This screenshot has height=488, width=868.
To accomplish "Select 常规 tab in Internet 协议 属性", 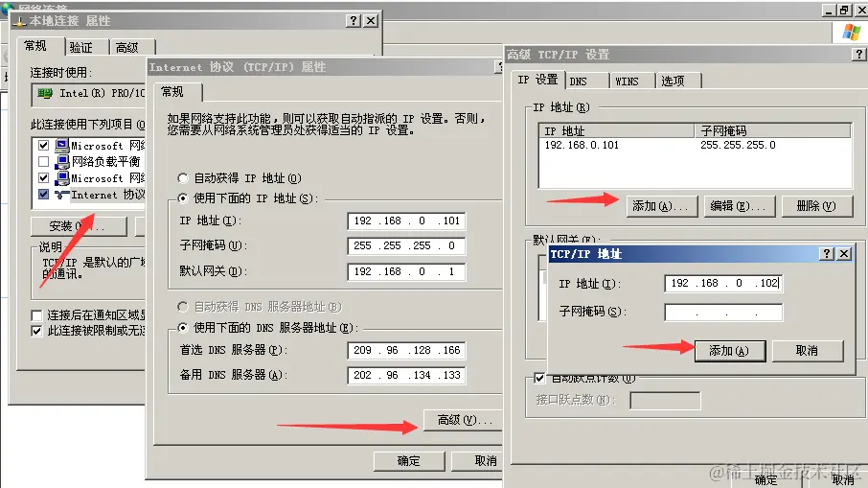I will coord(177,92).
